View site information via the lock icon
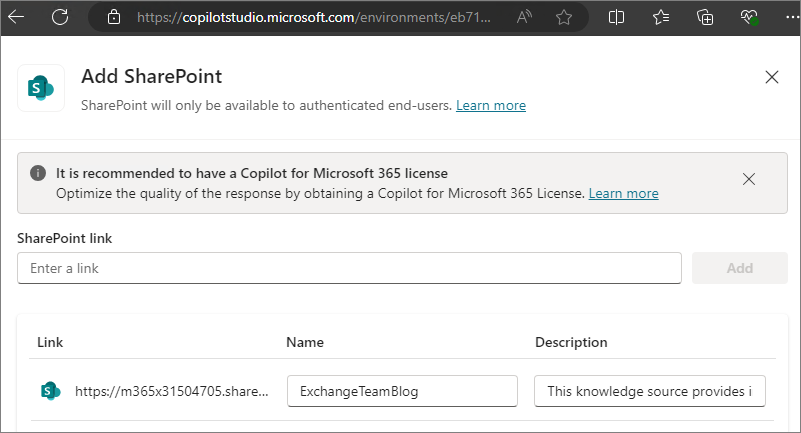The width and height of the screenshot is (801, 433). coord(114,17)
